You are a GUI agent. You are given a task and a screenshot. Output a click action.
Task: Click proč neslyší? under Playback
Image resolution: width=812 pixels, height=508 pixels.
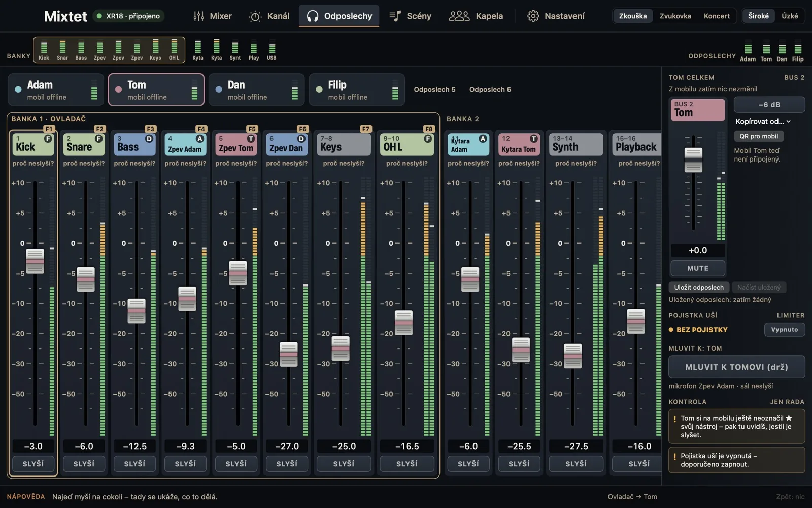tap(639, 163)
